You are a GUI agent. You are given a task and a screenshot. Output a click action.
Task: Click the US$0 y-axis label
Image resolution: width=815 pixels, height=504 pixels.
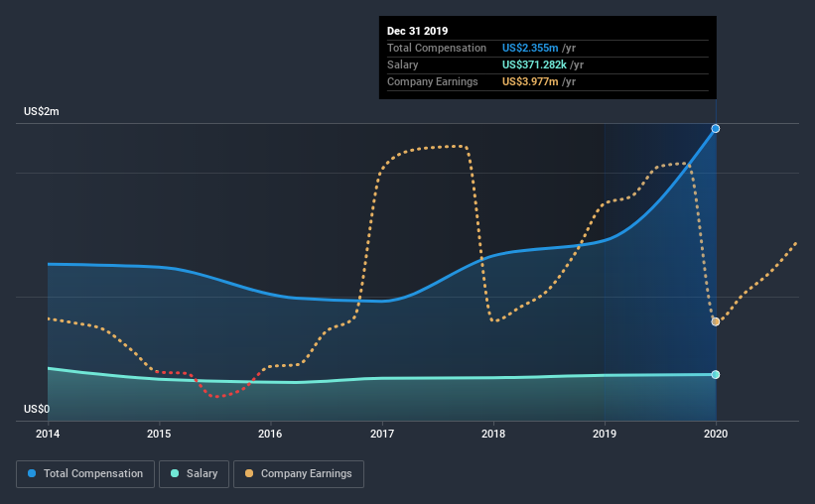pos(37,409)
